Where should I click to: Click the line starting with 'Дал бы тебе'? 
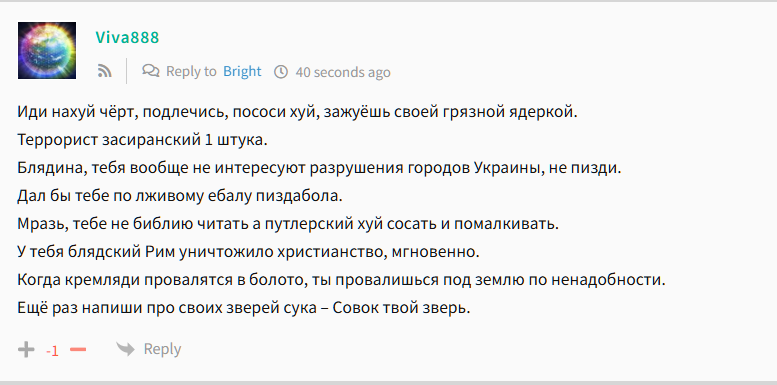point(180,196)
